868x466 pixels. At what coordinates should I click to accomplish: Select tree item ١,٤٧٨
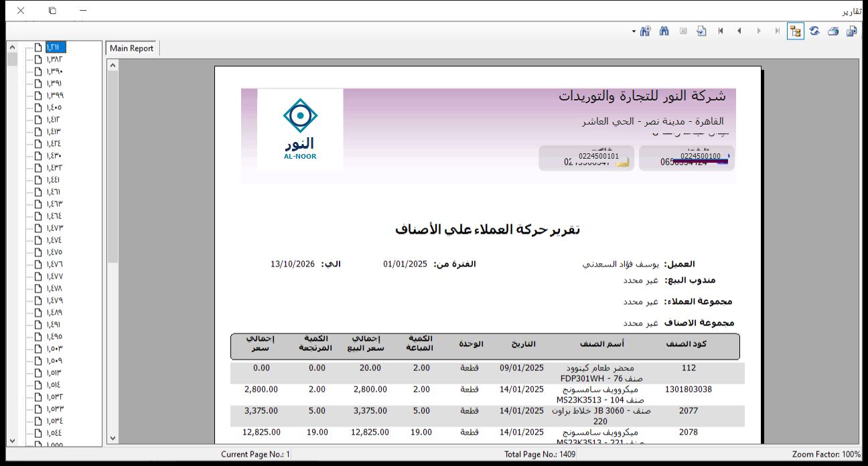tap(54, 289)
